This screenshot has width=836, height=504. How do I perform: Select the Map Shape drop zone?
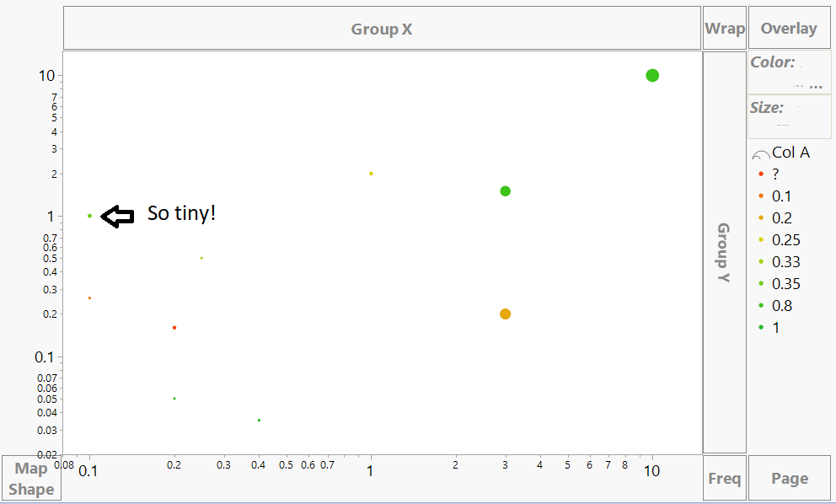click(x=31, y=479)
